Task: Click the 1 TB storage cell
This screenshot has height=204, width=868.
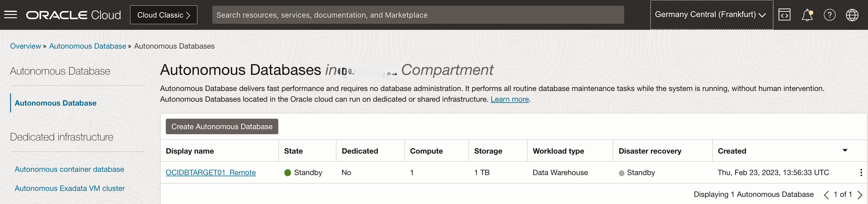Action: click(482, 173)
